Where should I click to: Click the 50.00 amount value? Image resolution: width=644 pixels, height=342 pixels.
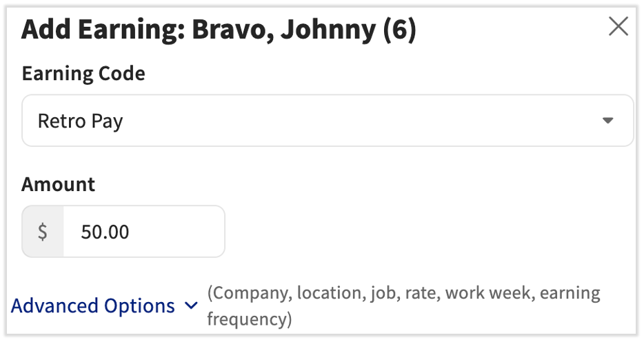(105, 232)
